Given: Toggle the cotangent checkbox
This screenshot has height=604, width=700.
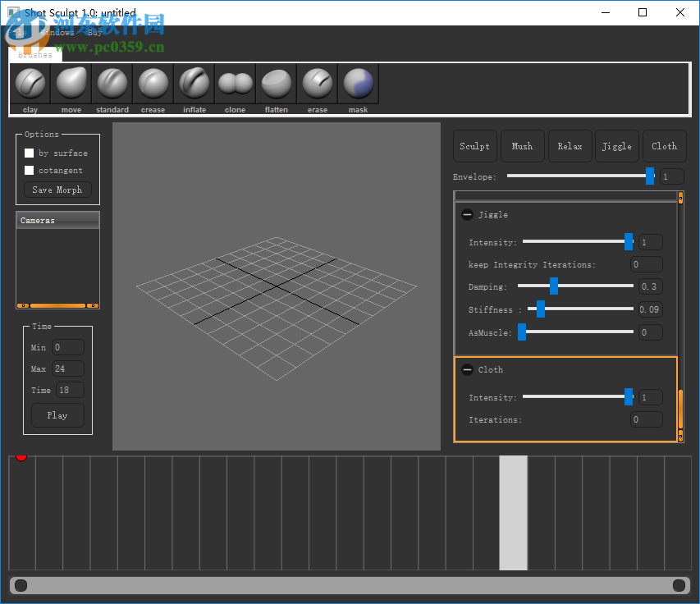Looking at the screenshot, I should (30, 170).
